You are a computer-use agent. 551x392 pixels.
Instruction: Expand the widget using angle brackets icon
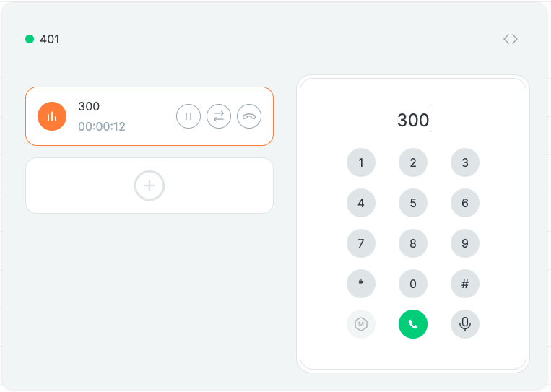pyautogui.click(x=511, y=39)
